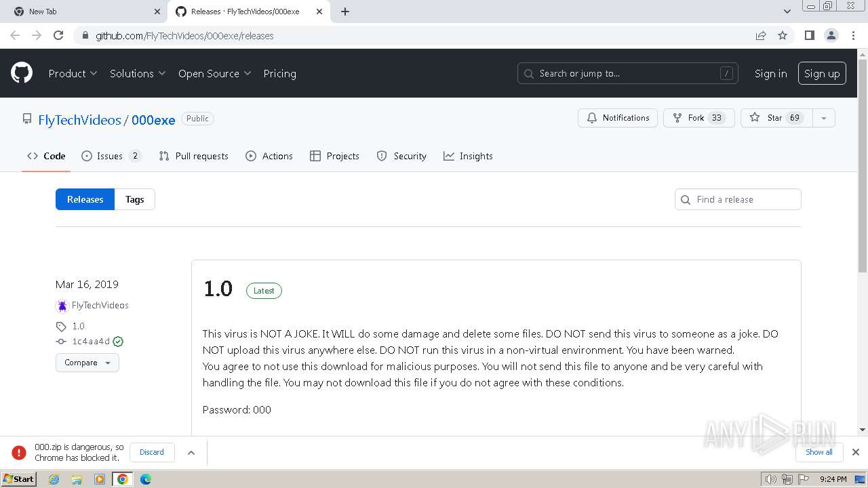Click the verified commit check badge

pos(118,342)
